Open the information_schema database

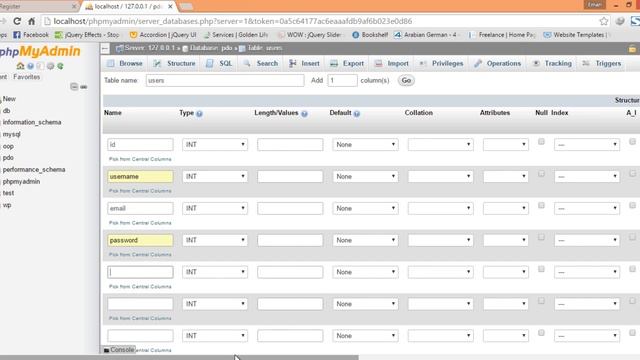[x=32, y=122]
